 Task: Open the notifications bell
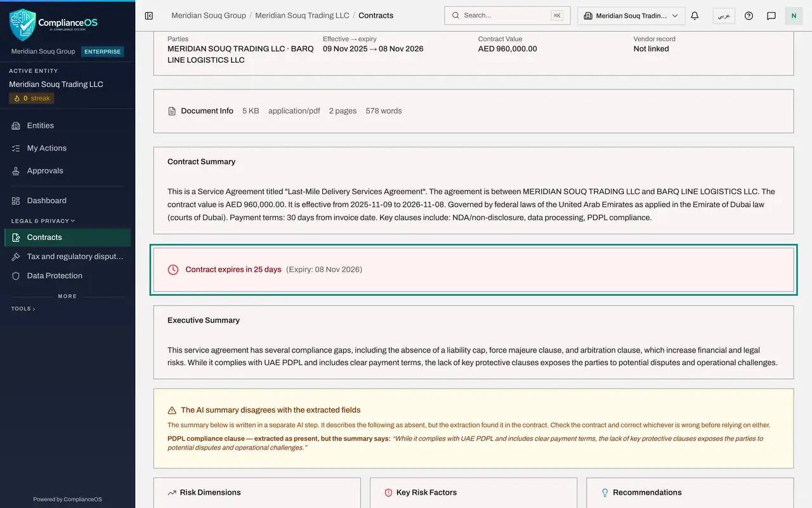[x=695, y=16]
